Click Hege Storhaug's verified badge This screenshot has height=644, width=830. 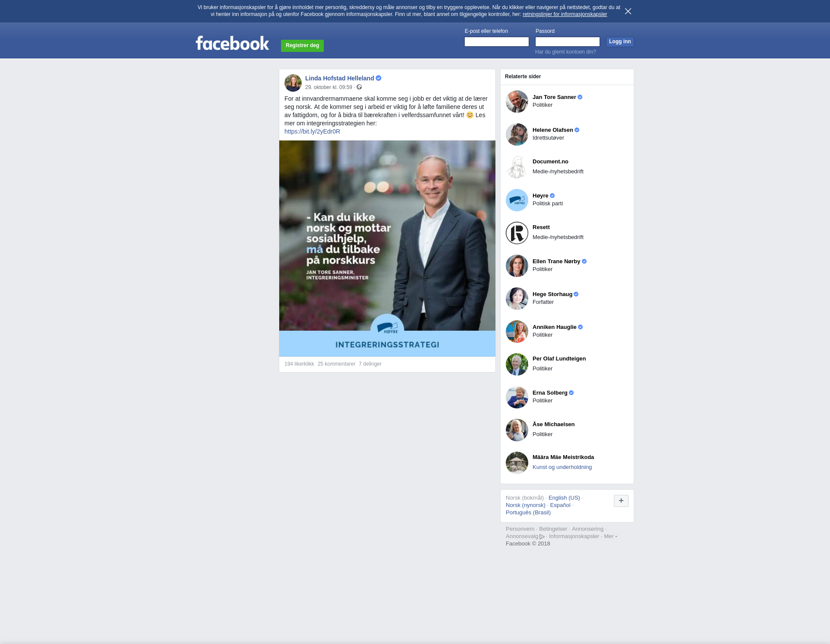(576, 294)
